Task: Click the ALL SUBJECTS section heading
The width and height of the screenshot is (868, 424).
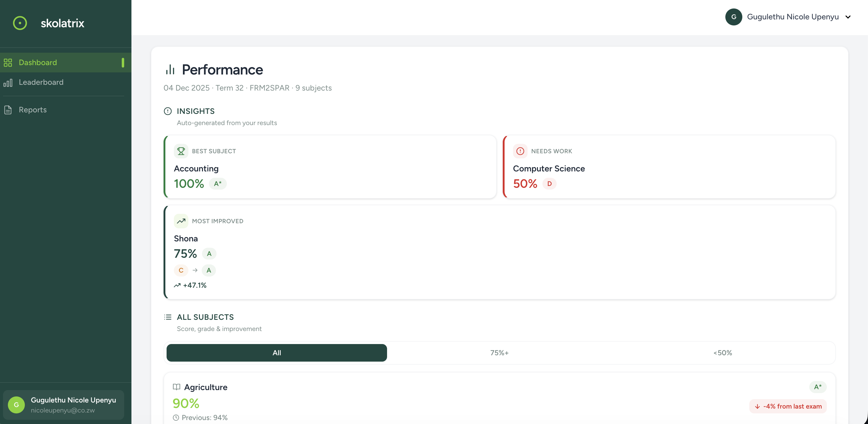Action: 205,317
